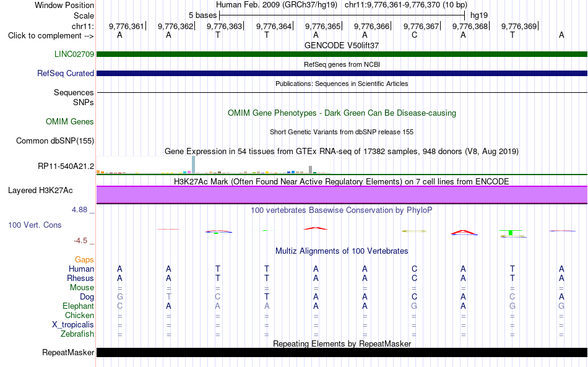Click the 5 bases scale bar
The width and height of the screenshot is (588, 367).
click(x=342, y=15)
